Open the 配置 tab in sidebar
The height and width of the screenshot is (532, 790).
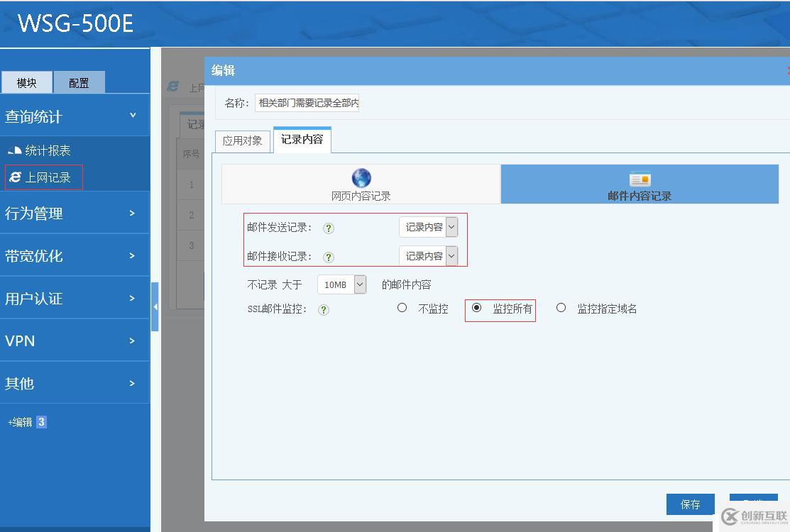[x=79, y=82]
